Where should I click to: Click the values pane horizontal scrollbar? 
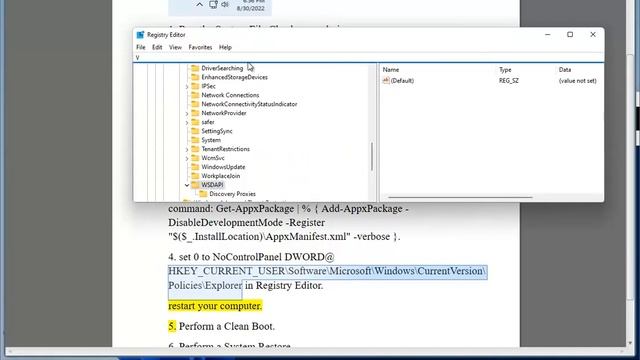pyautogui.click(x=460, y=198)
